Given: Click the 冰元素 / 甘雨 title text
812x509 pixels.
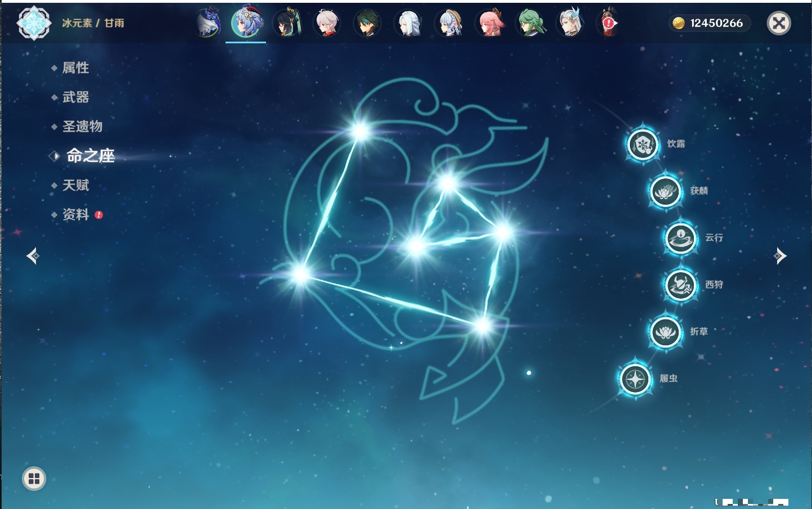Looking at the screenshot, I should pos(93,23).
